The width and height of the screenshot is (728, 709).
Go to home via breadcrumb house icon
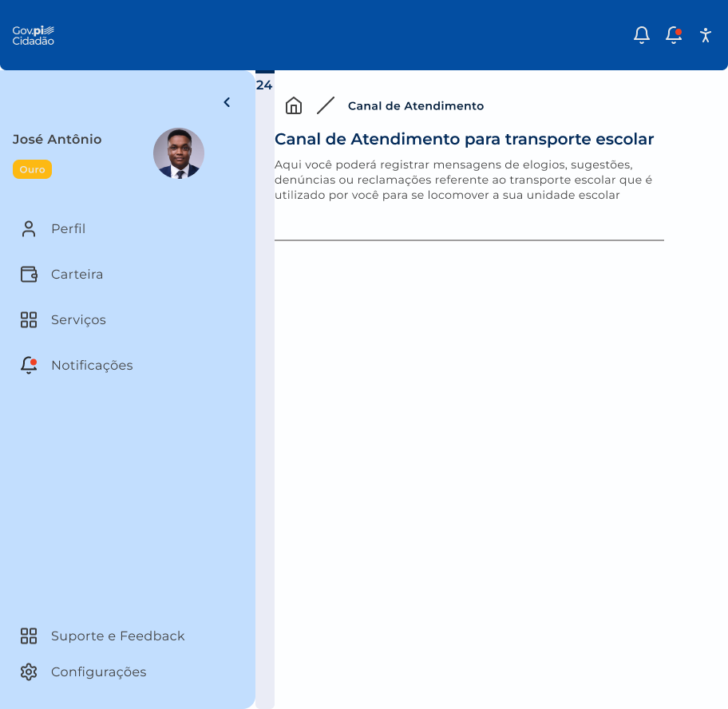pos(294,105)
